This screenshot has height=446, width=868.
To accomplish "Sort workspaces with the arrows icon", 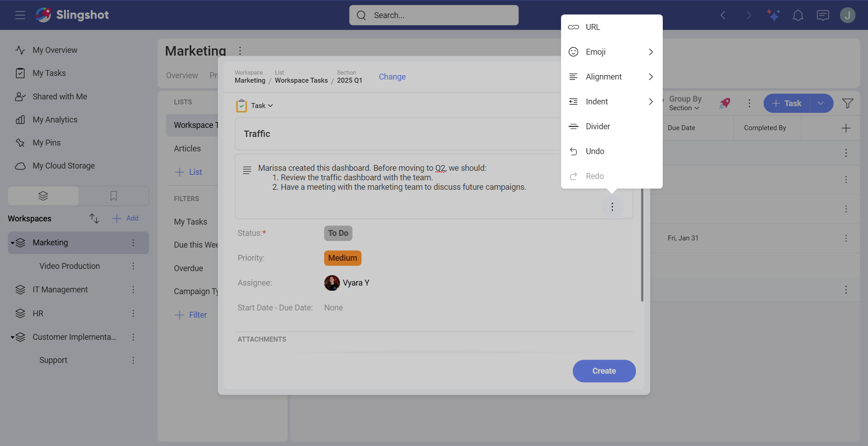I will coord(94,218).
